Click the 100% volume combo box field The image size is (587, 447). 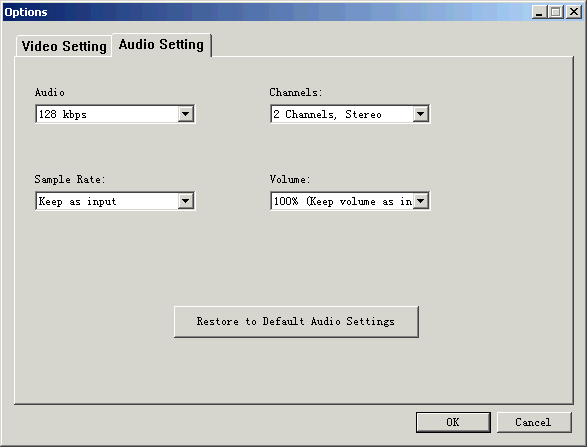point(350,201)
